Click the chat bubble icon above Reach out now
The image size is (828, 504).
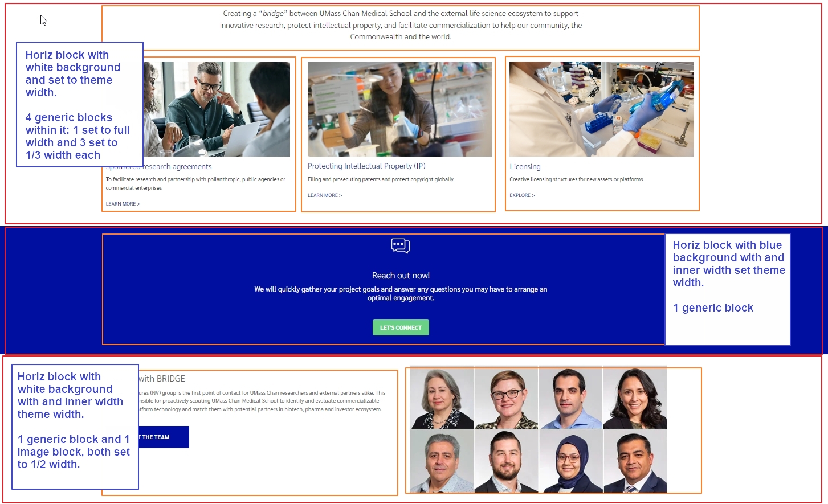pos(401,245)
